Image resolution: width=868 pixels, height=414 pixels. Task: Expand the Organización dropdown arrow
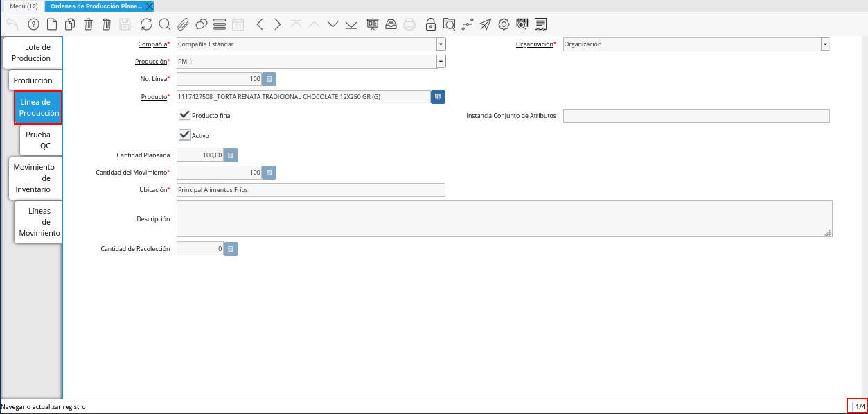pyautogui.click(x=825, y=44)
